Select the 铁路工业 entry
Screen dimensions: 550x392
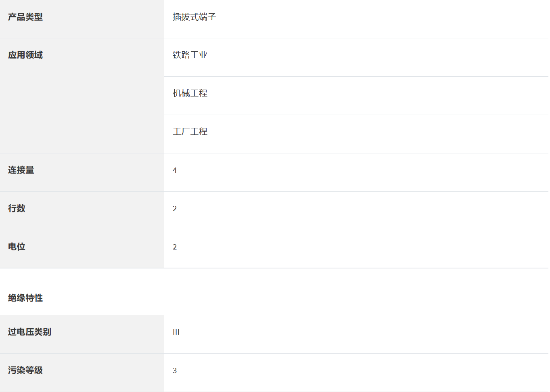(x=190, y=55)
